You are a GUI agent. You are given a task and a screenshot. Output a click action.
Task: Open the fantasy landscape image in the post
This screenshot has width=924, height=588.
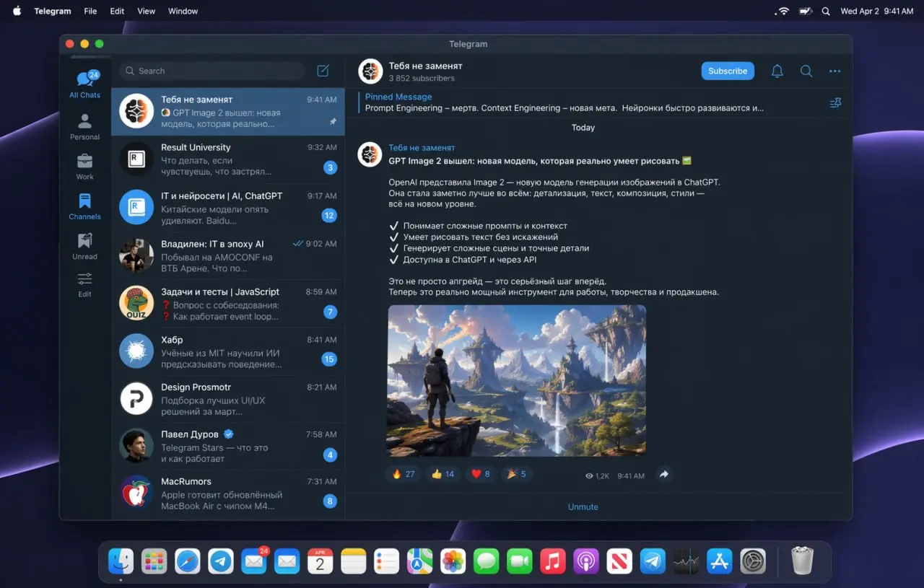pyautogui.click(x=517, y=380)
